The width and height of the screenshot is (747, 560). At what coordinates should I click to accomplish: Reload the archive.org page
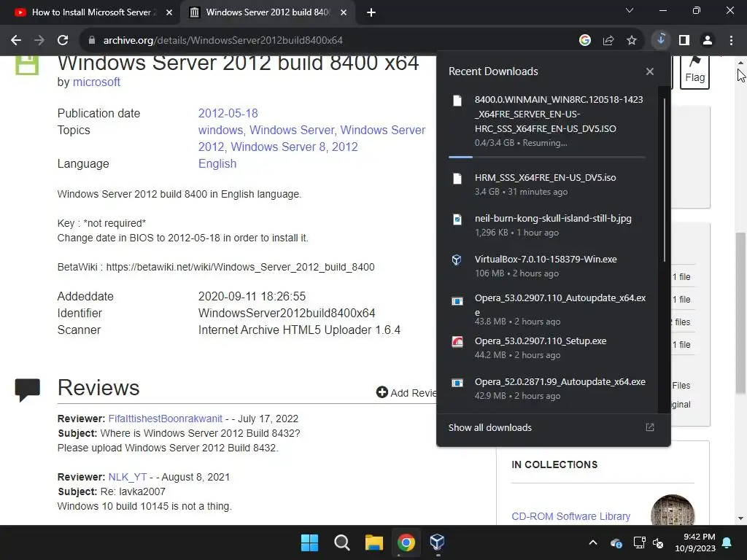(x=63, y=41)
